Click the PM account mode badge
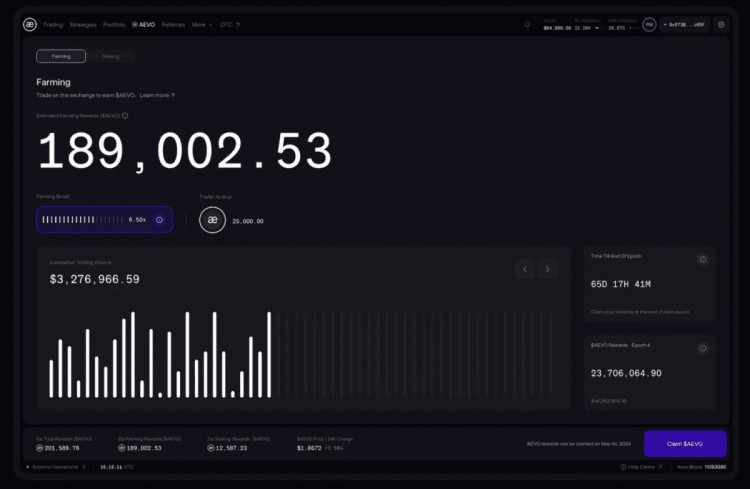Screen dimensions: 750x489 click(649, 24)
